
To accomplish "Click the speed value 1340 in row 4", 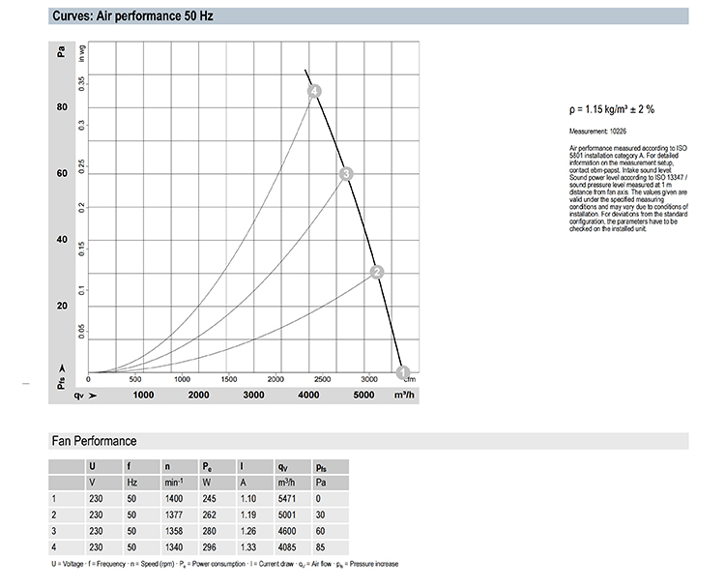I will click(x=174, y=547).
